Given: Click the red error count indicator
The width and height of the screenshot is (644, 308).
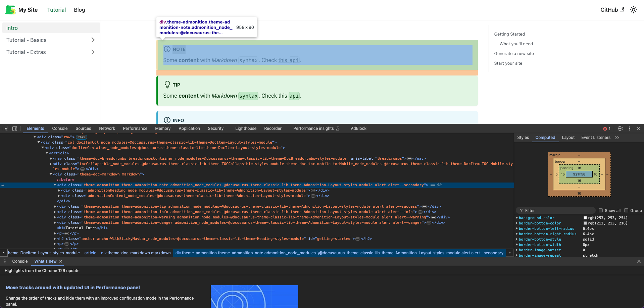Looking at the screenshot, I should pos(607,129).
